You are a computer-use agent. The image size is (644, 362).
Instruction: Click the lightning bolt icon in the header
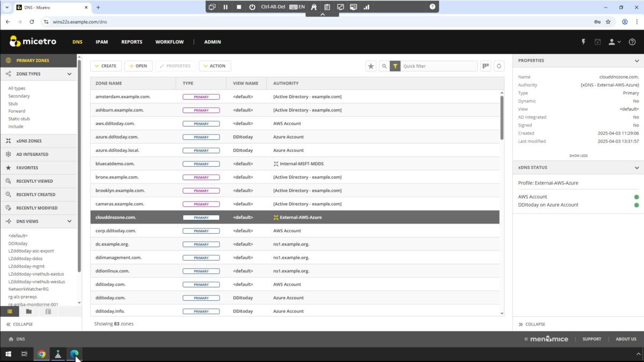(584, 41)
